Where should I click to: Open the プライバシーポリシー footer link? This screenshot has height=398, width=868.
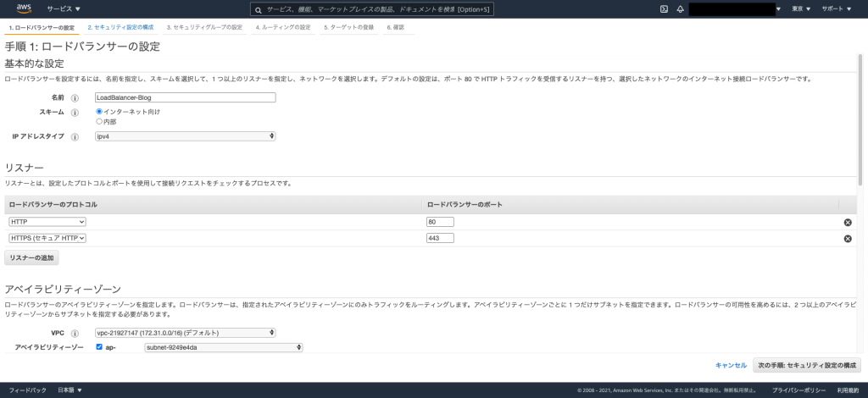pos(798,390)
